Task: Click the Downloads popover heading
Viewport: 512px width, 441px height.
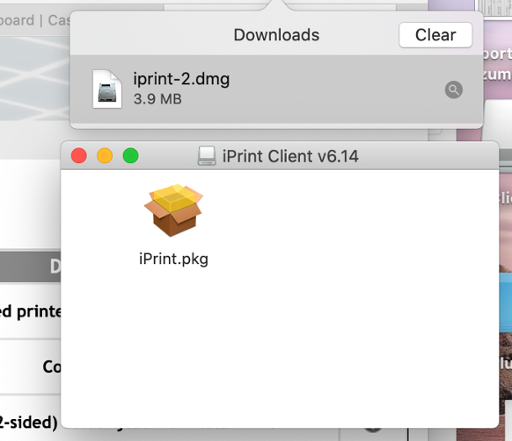Action: point(276,35)
